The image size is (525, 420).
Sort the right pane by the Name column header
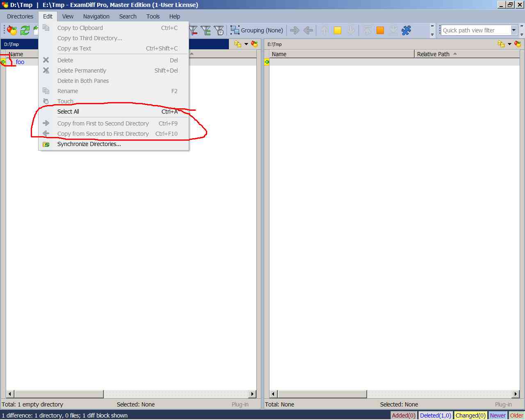coord(342,54)
